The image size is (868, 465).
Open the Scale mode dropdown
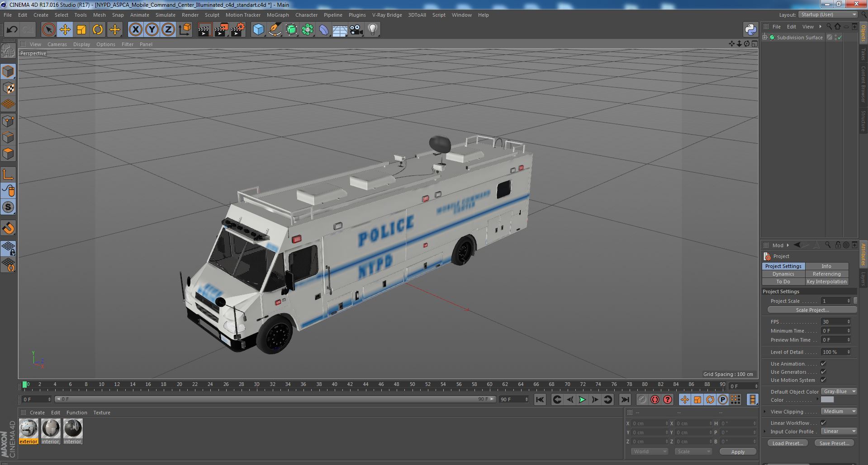pyautogui.click(x=693, y=451)
